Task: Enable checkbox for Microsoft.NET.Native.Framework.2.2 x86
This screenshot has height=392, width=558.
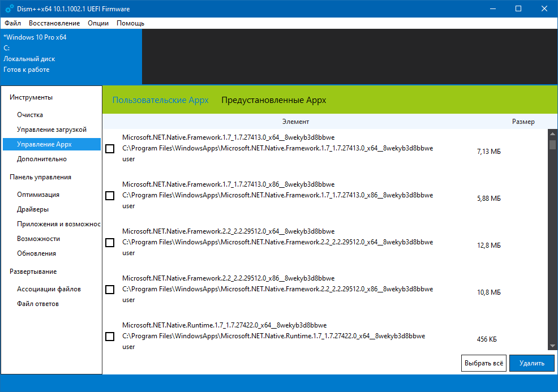Action: 110,290
